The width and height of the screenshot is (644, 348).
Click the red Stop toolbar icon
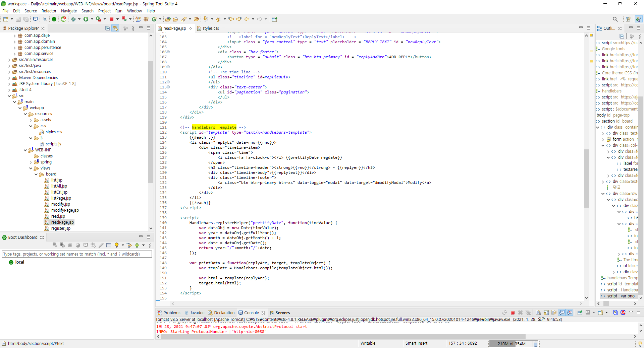click(x=112, y=19)
